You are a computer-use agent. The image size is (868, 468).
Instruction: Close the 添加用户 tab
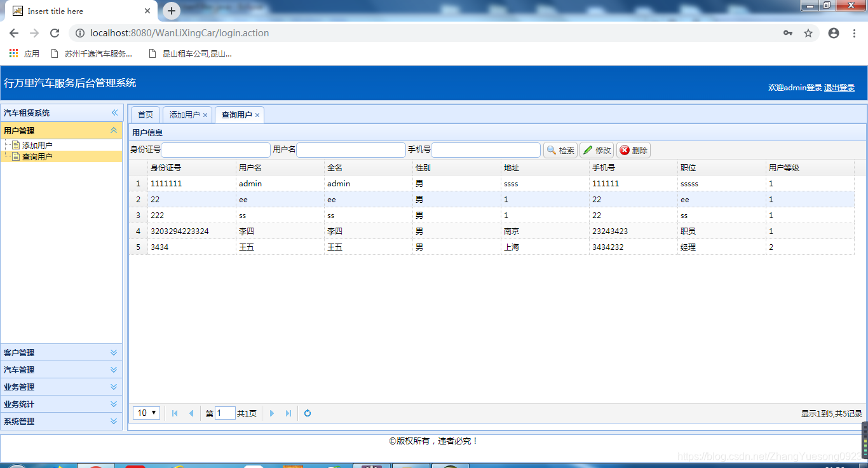pos(205,115)
